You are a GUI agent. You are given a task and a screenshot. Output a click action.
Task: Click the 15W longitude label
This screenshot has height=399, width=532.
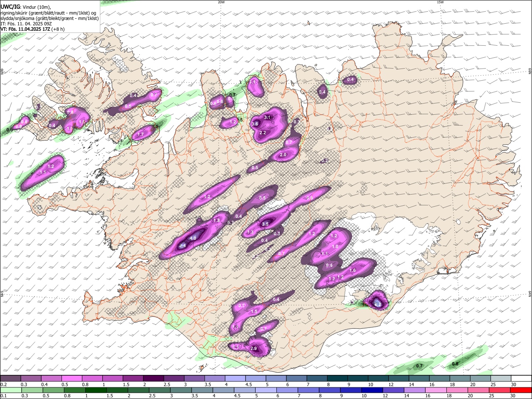(440, 2)
